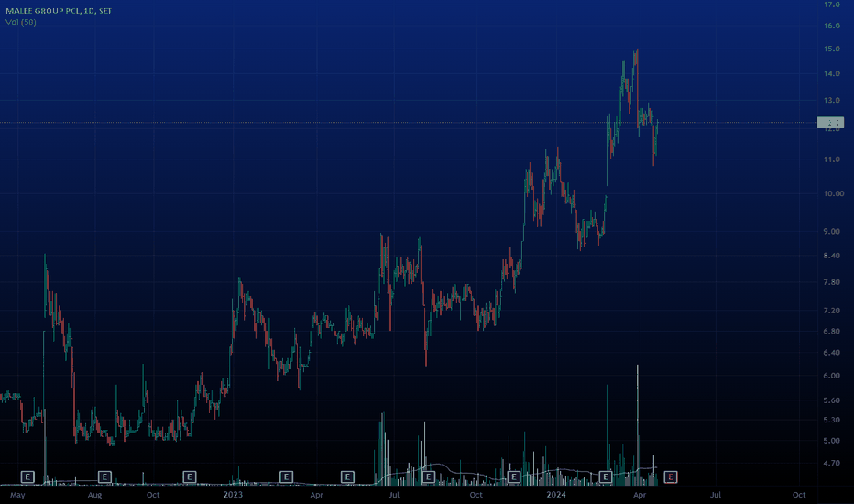Screen dimensions: 854x504
Task: Click the May label on the time axis
Action: point(17,495)
